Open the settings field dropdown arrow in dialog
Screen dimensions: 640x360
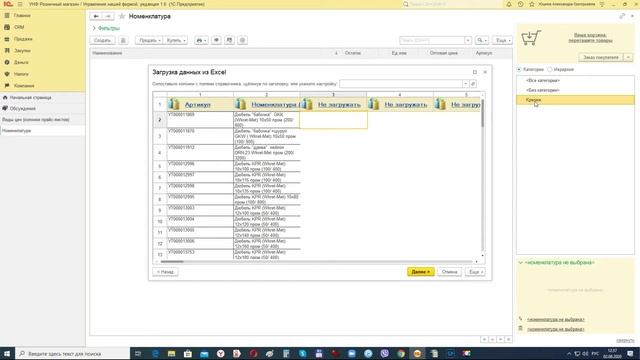[x=465, y=84]
